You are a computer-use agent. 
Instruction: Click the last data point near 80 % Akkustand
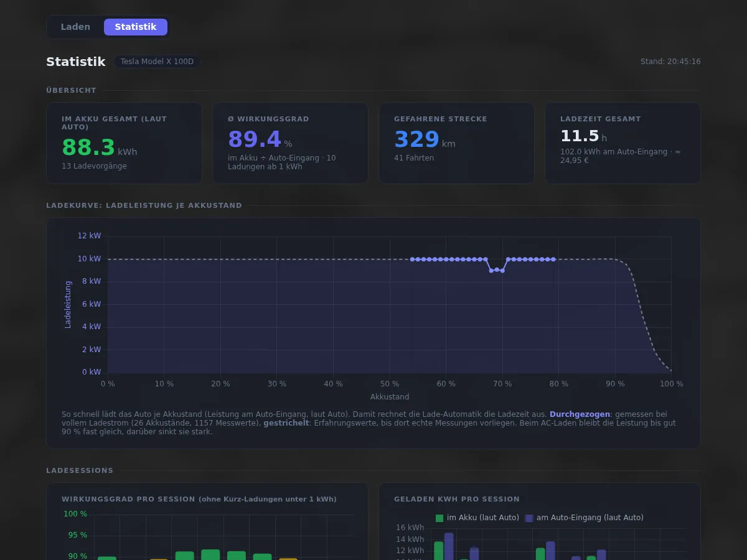pos(553,259)
